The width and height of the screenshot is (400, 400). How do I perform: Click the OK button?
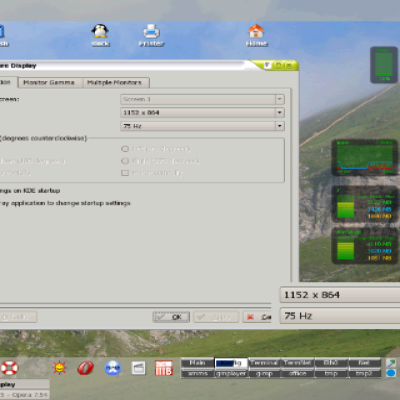tap(171, 317)
